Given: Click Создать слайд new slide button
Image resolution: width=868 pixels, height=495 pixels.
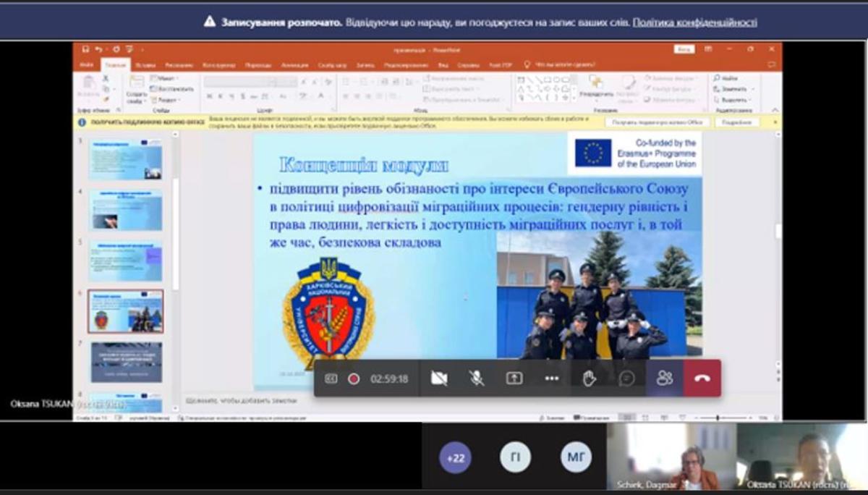Looking at the screenshot, I should [x=136, y=90].
